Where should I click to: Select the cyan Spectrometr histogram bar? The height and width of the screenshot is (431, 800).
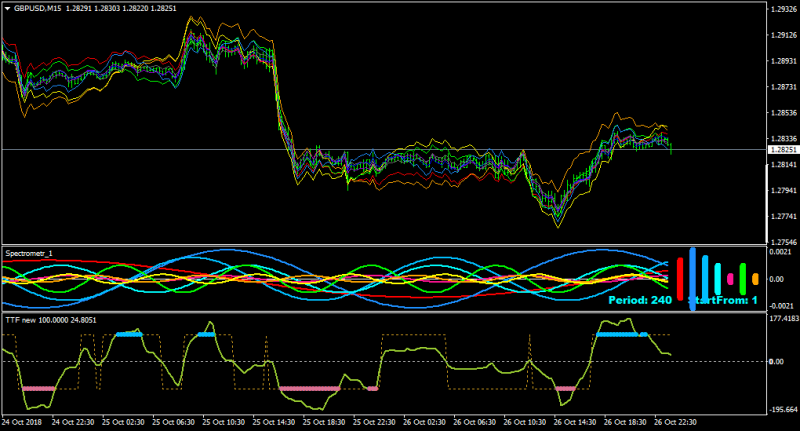[x=718, y=279]
